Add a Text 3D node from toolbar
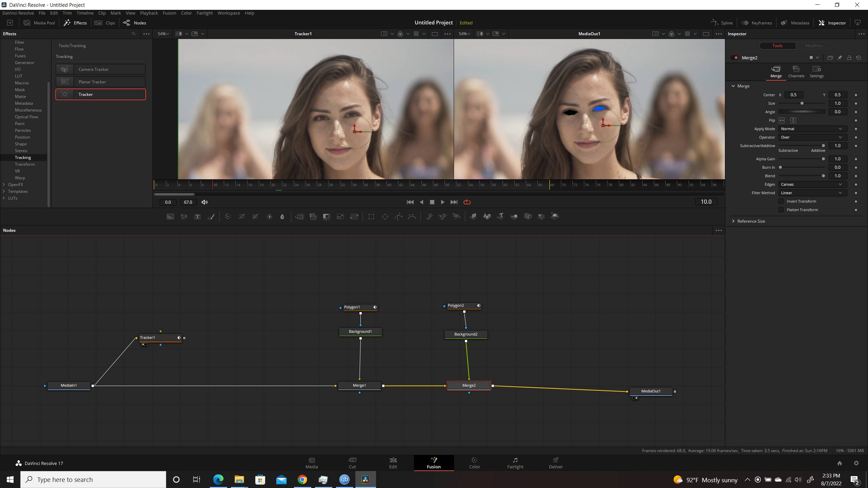This screenshot has height=488, width=868. click(x=500, y=217)
